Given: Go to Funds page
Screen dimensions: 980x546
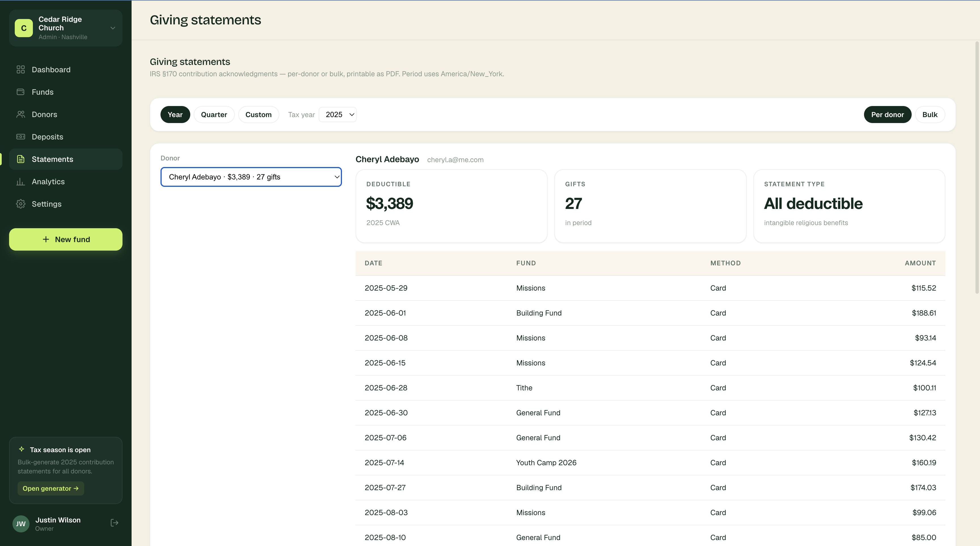Looking at the screenshot, I should coord(66,92).
